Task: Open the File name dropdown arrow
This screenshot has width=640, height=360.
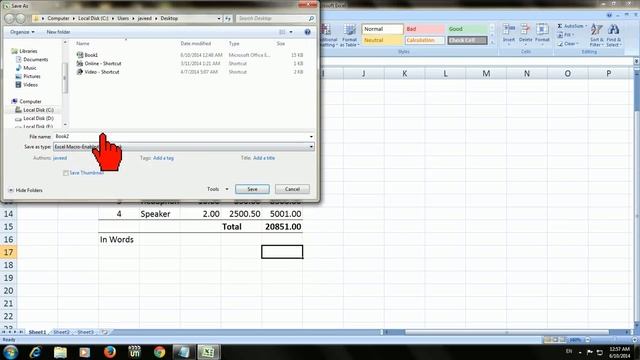Action: (x=311, y=137)
